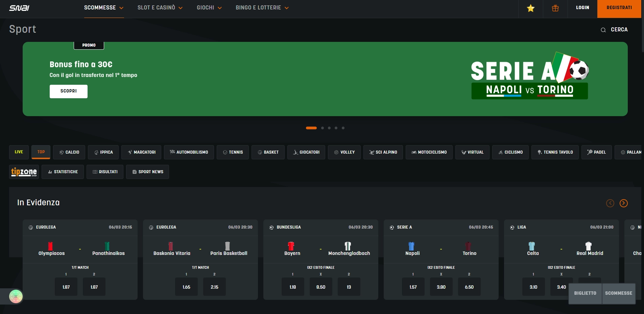The image size is (644, 314).
Task: Open the tipzone logo tile
Action: (x=24, y=172)
